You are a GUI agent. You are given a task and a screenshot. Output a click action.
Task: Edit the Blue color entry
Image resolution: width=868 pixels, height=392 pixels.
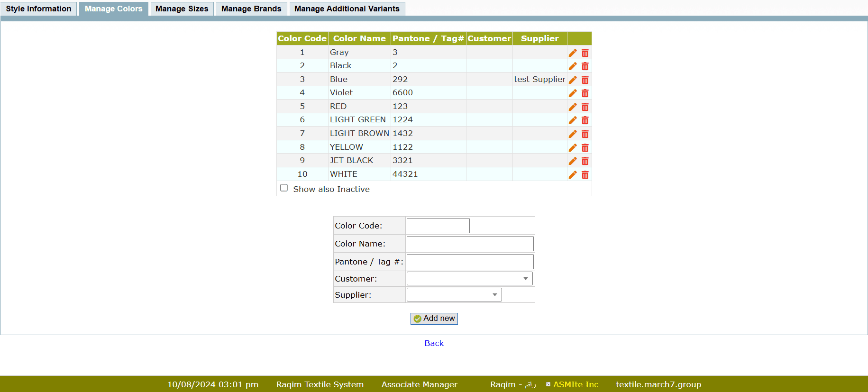click(x=573, y=80)
